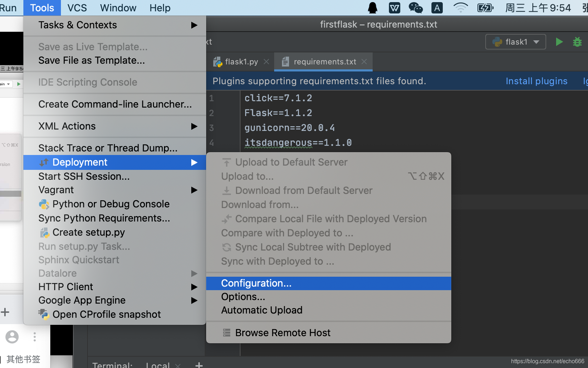The height and width of the screenshot is (368, 588).
Task: Click the Install plugins link
Action: tap(536, 81)
